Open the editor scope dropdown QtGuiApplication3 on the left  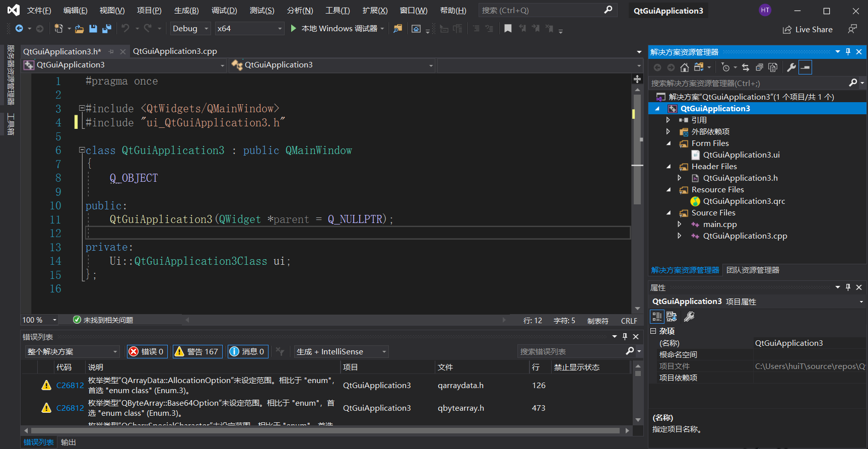coord(124,65)
